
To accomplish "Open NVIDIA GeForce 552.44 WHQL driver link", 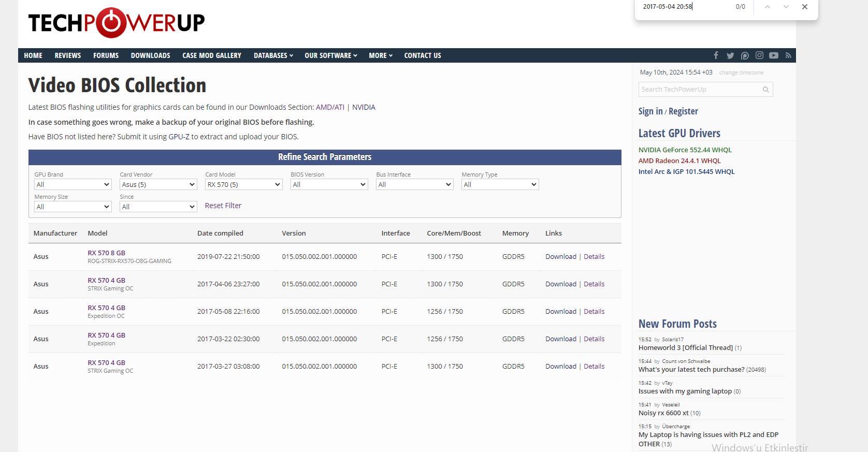I will (685, 150).
